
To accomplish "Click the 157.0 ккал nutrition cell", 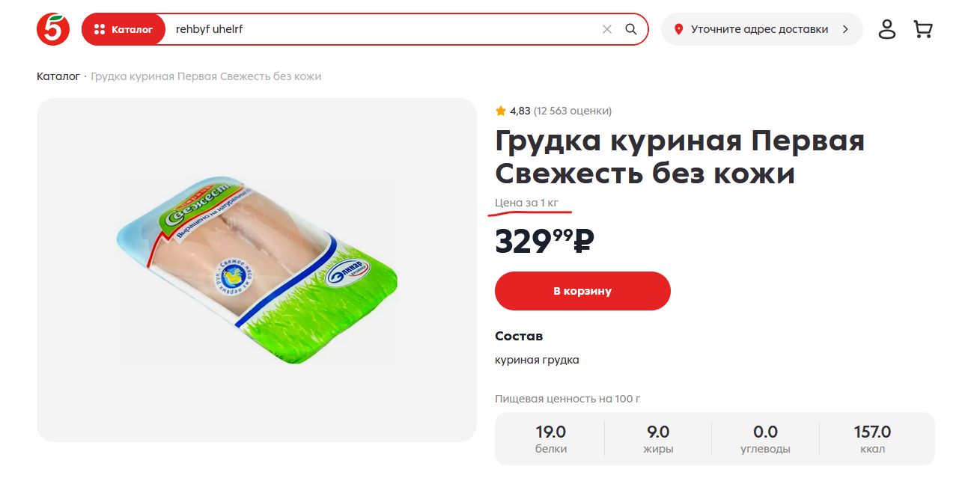I will (872, 439).
